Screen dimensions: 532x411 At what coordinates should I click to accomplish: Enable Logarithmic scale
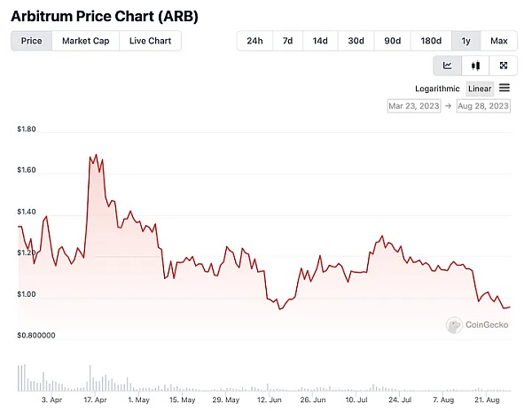[x=437, y=89]
